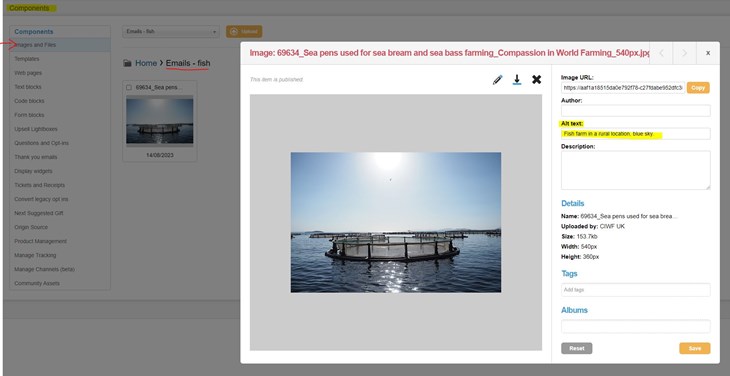Select the Emails - fish breadcrumb

tap(188, 63)
